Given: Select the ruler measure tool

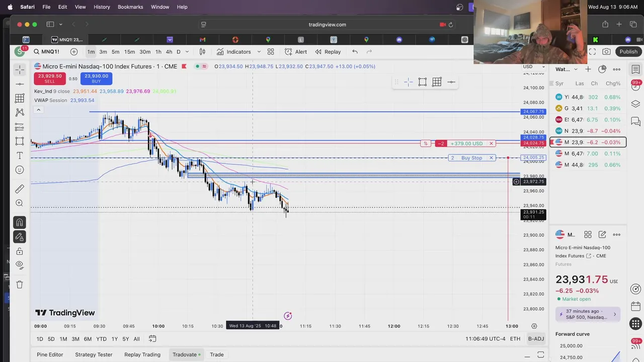Looking at the screenshot, I should pos(20,189).
